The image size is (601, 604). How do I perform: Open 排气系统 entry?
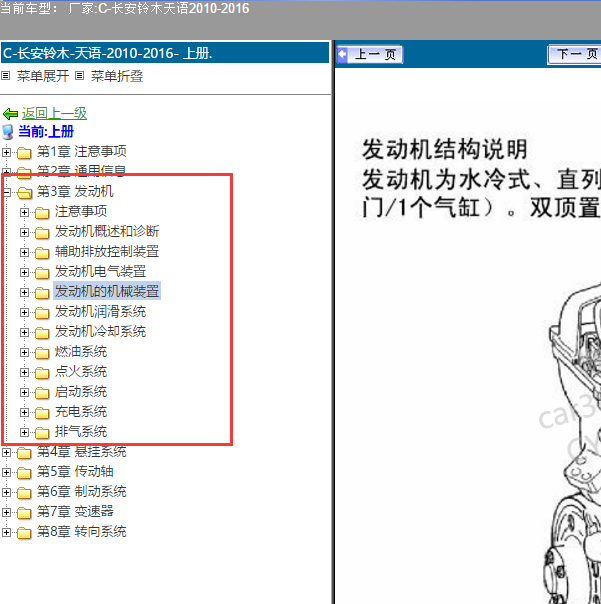(81, 431)
